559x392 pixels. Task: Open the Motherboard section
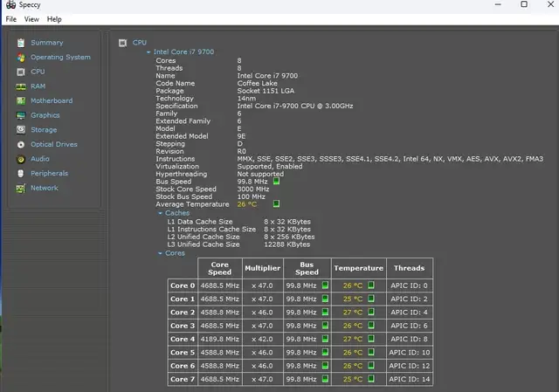(52, 101)
